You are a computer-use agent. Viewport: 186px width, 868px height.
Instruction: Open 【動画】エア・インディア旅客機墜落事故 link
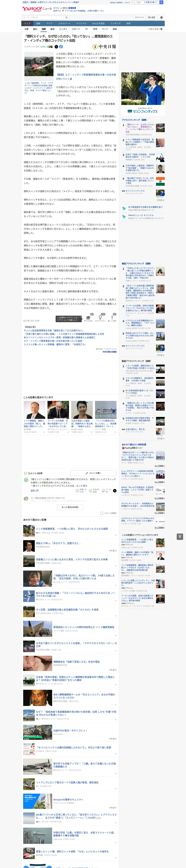86,77
